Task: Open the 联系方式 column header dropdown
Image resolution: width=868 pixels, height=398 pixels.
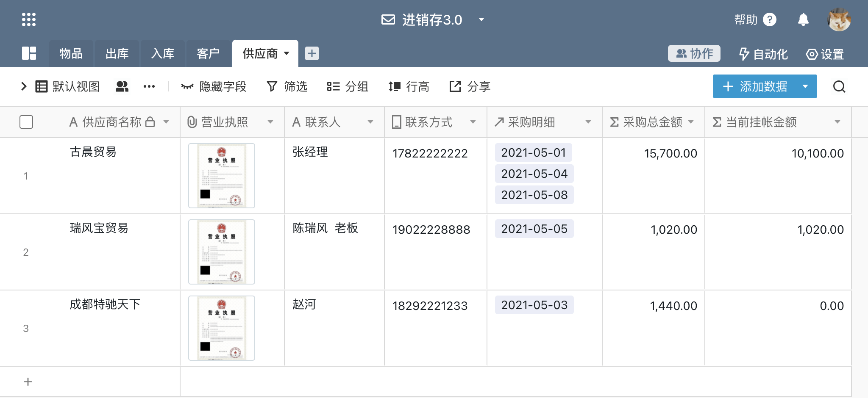Action: (x=473, y=122)
